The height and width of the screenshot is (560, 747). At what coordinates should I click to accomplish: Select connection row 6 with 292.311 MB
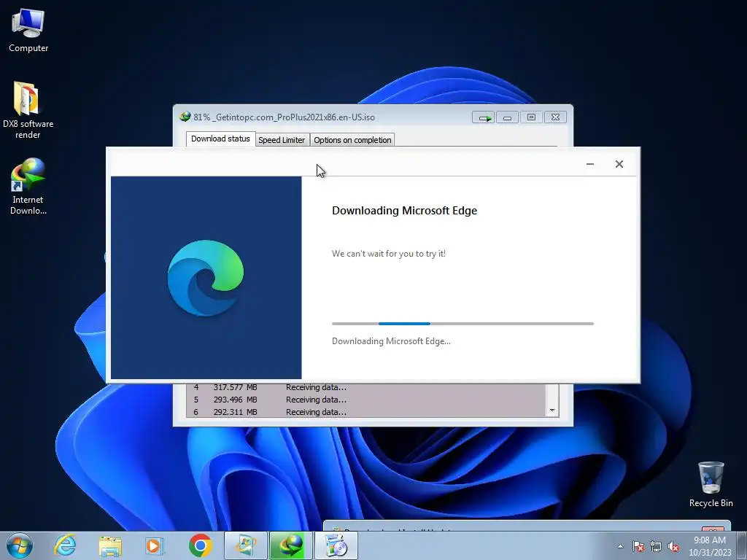coord(366,412)
